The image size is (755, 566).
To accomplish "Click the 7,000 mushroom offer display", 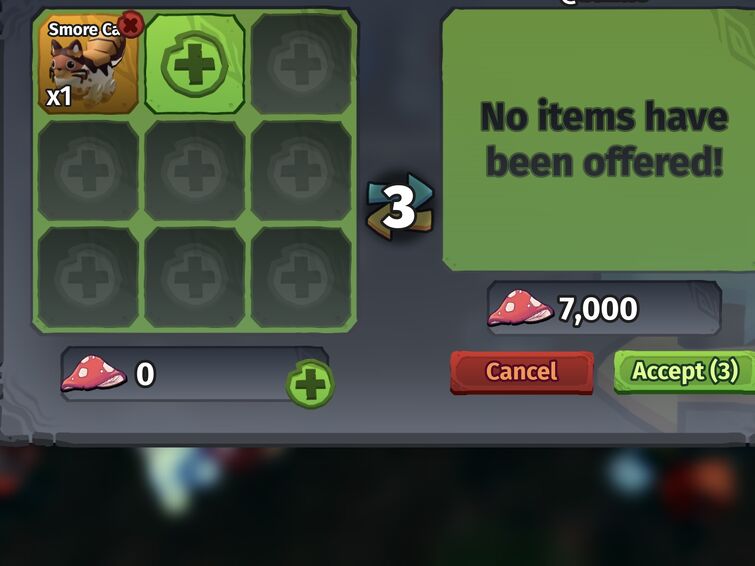I will coord(604,308).
